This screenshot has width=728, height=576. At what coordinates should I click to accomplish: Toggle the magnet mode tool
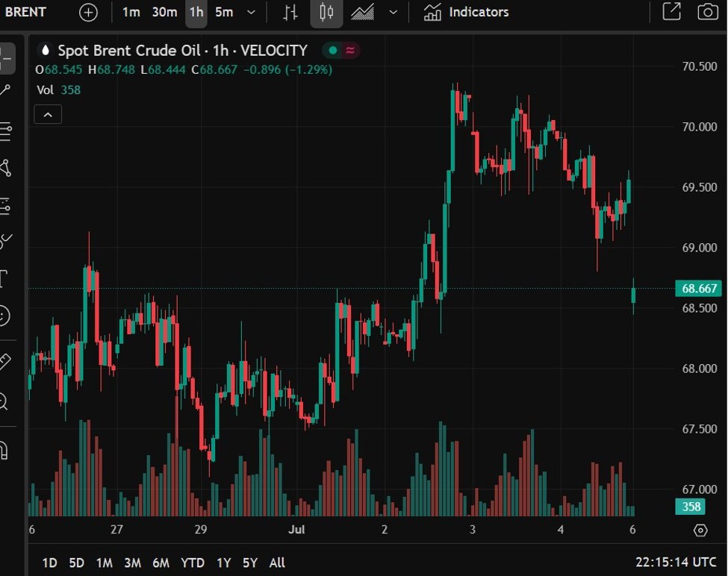click(4, 449)
